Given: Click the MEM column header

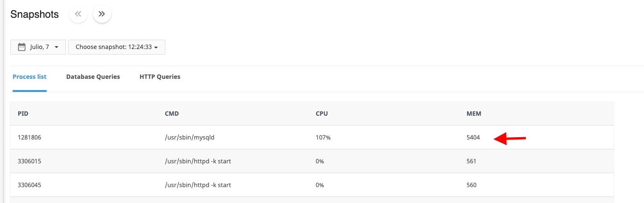Looking at the screenshot, I should point(474,113).
